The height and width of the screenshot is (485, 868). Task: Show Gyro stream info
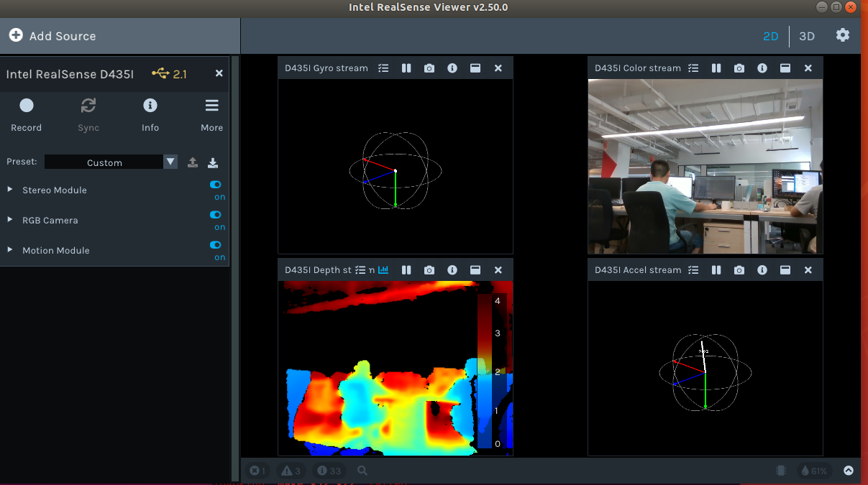[x=452, y=68]
